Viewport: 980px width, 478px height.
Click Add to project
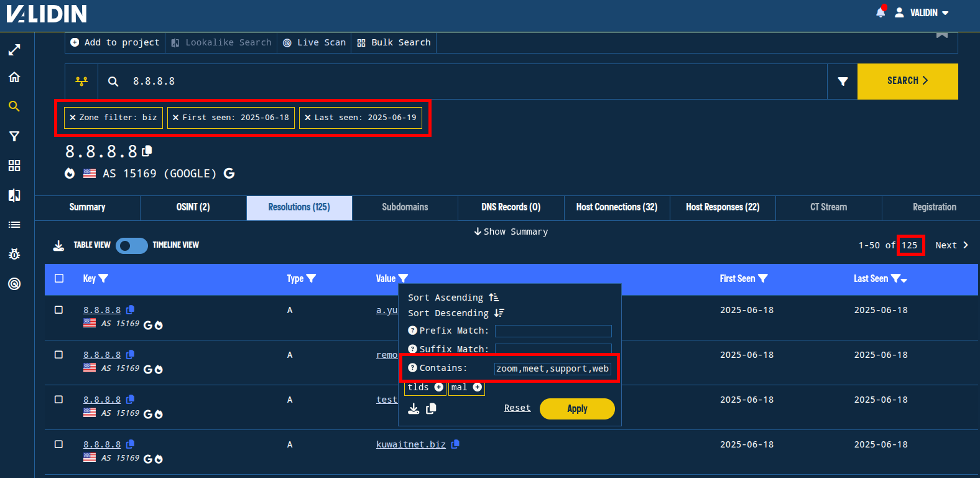pos(115,42)
